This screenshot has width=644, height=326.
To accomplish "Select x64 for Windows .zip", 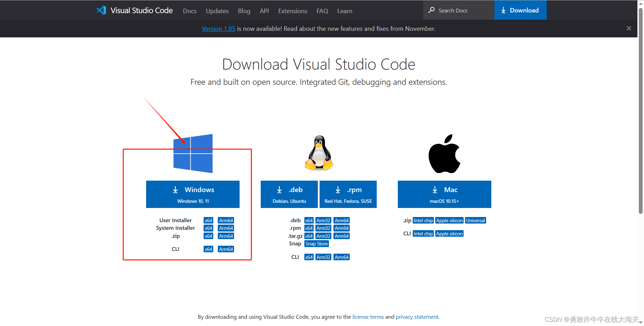I will (x=208, y=236).
